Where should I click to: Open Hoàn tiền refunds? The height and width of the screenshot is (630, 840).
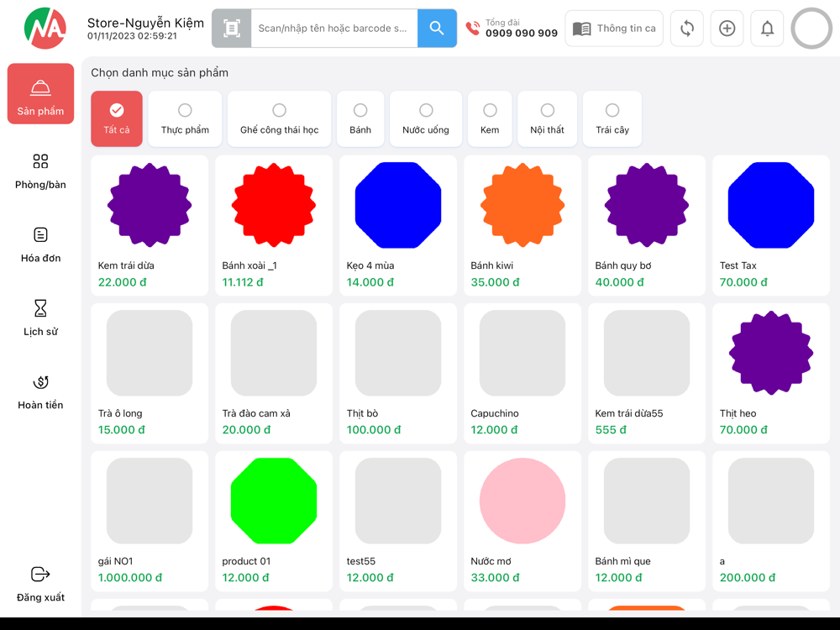(40, 391)
